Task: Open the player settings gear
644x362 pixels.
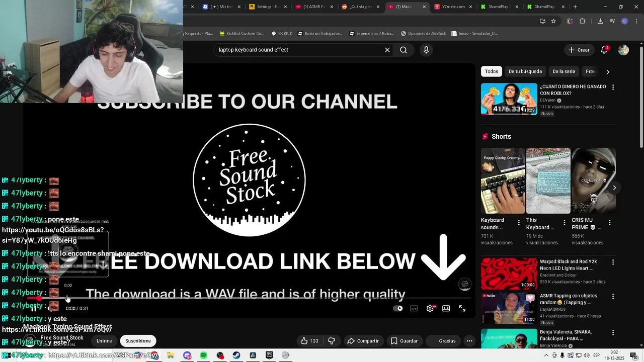Action: point(430,309)
